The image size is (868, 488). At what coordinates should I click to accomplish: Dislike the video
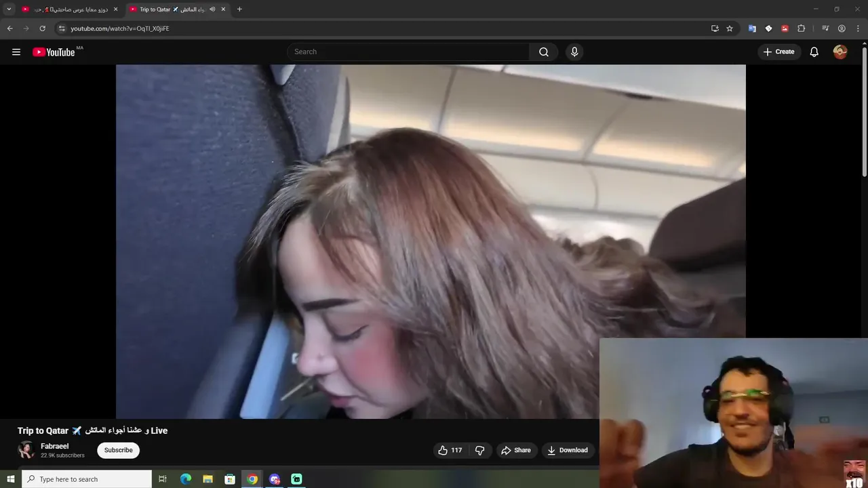tap(479, 450)
